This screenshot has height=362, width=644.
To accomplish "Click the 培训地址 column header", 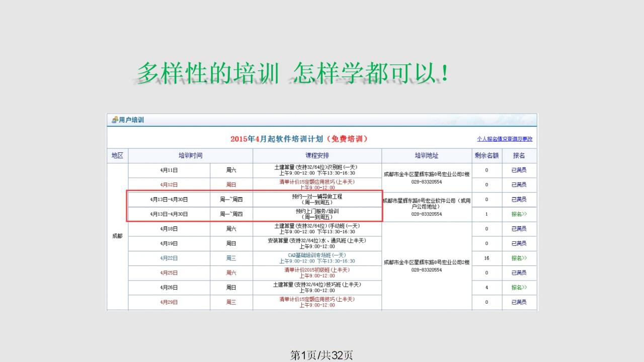I will (x=427, y=155).
